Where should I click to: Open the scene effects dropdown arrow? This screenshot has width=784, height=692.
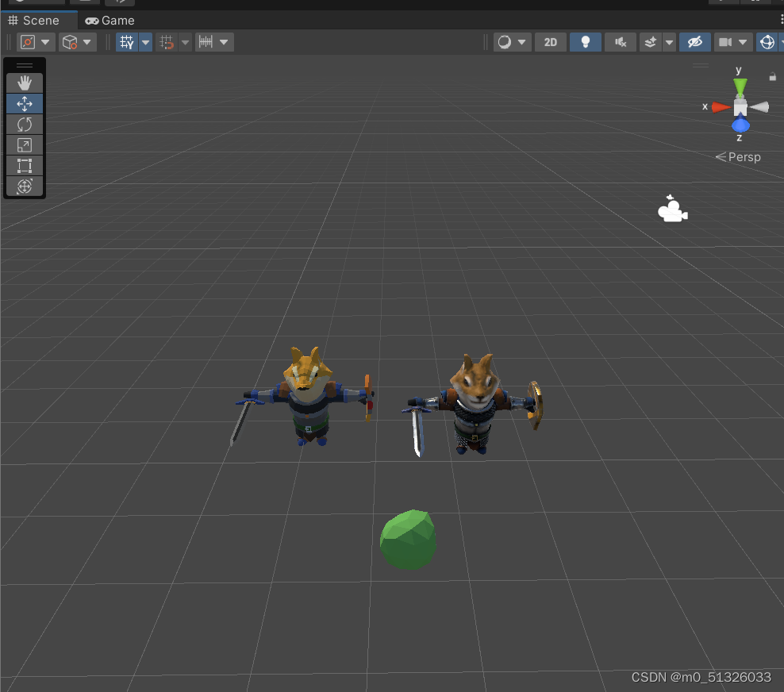(670, 42)
